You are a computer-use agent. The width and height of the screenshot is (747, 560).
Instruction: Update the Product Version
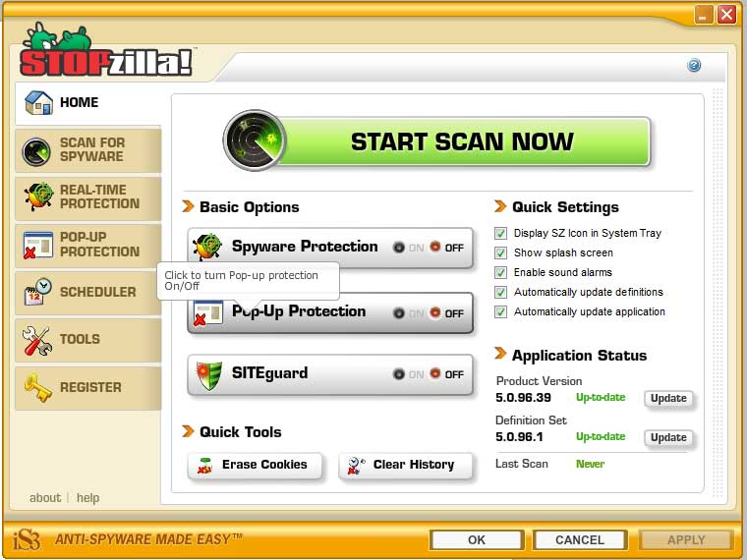coord(668,398)
